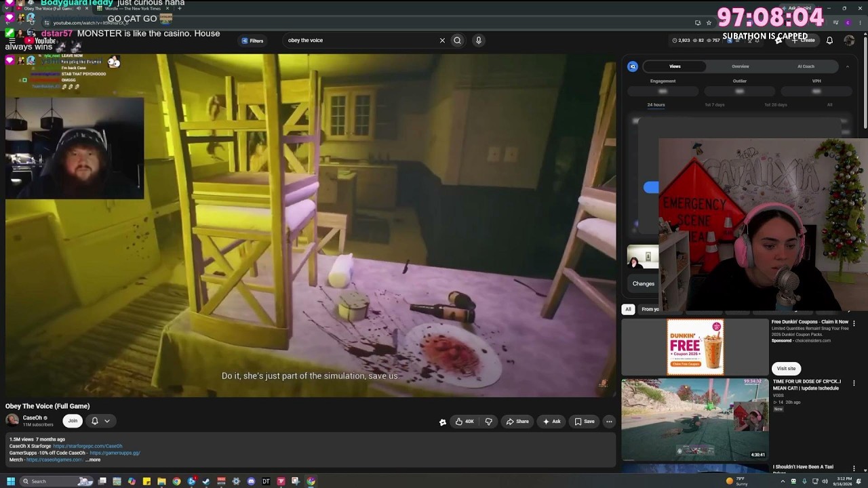
Task: Open the Windows Start menu
Action: [10, 481]
